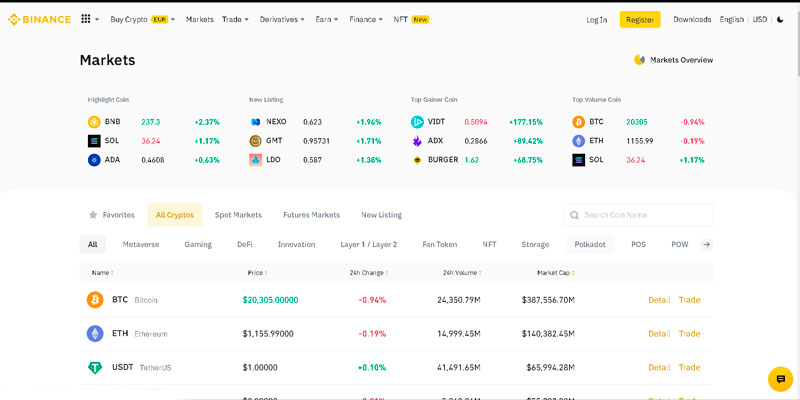This screenshot has height=400, width=800.
Task: Toggle dark mode moon icon
Action: [x=780, y=19]
